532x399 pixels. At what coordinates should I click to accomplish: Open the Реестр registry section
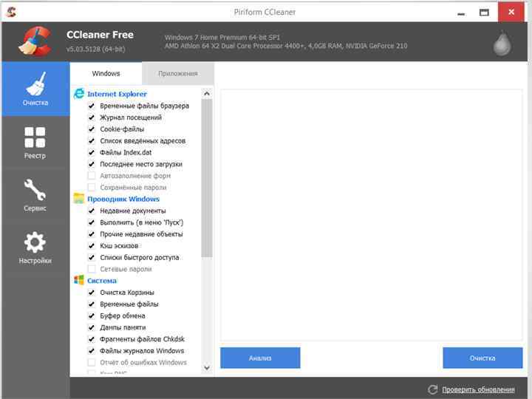coord(35,142)
